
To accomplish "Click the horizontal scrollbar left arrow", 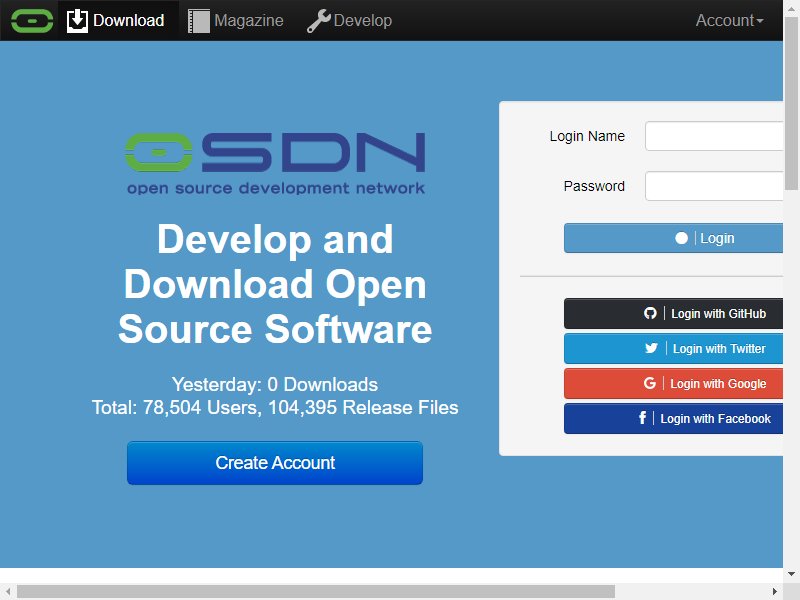I will coord(8,591).
